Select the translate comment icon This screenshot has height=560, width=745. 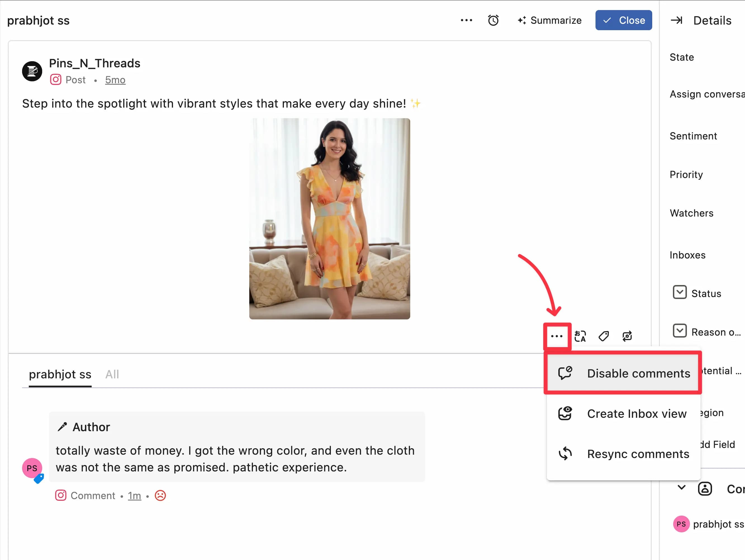[580, 336]
